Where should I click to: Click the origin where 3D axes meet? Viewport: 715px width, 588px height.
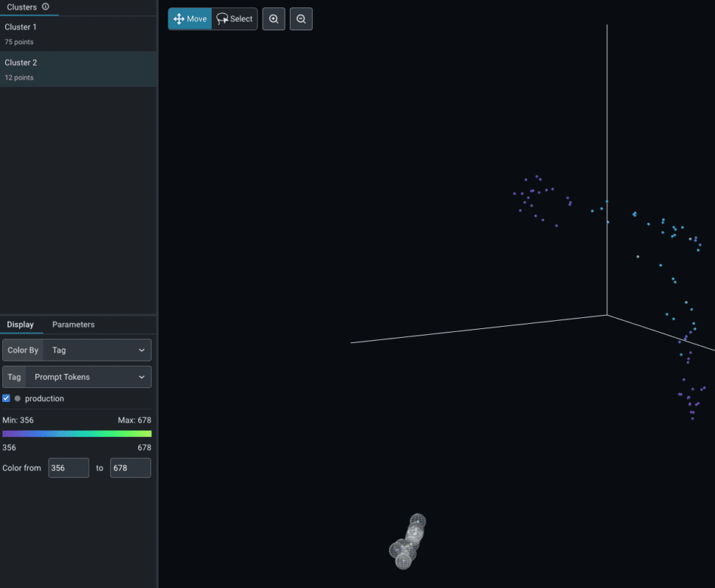pyautogui.click(x=607, y=315)
